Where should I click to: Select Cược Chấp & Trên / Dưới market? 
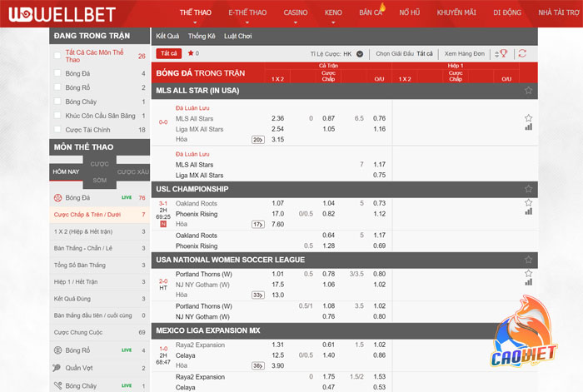pyautogui.click(x=100, y=215)
